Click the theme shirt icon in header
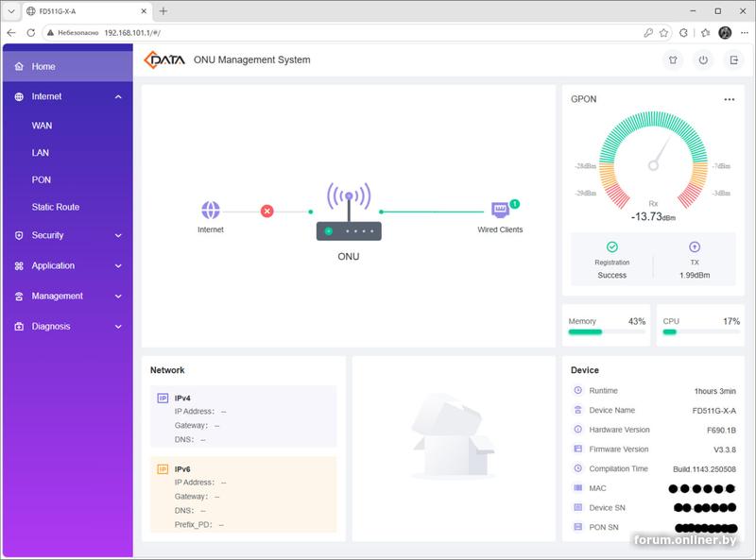756x560 pixels. tap(673, 60)
